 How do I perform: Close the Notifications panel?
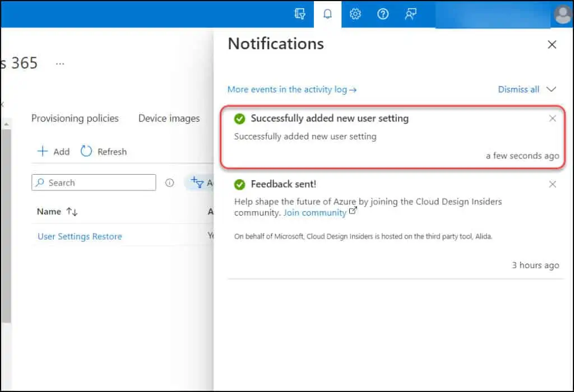(552, 45)
